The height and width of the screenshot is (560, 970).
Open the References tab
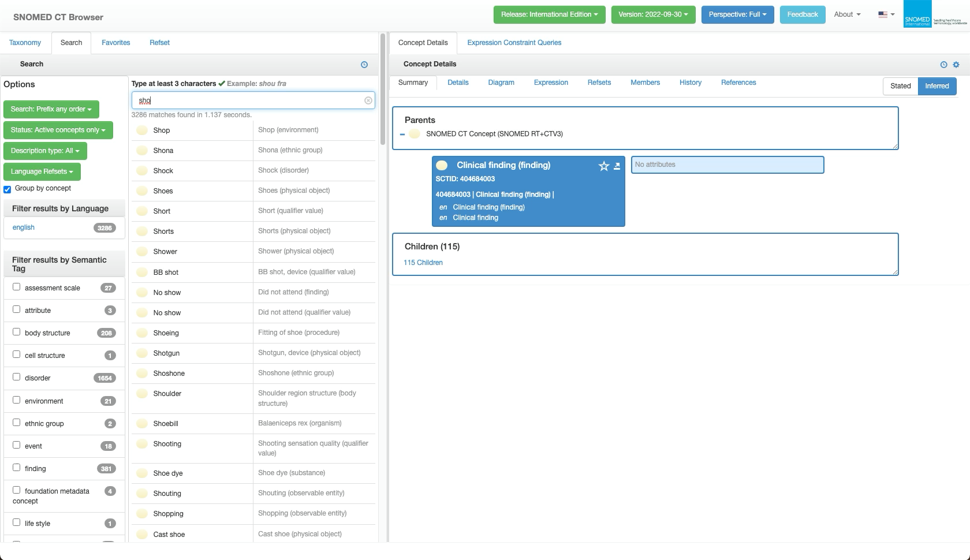point(738,83)
